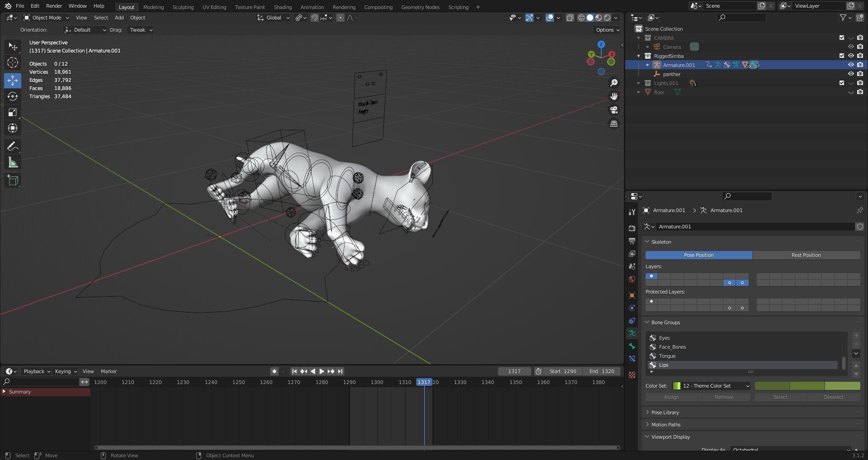Click the Zoom view magnifier icon

(613, 83)
